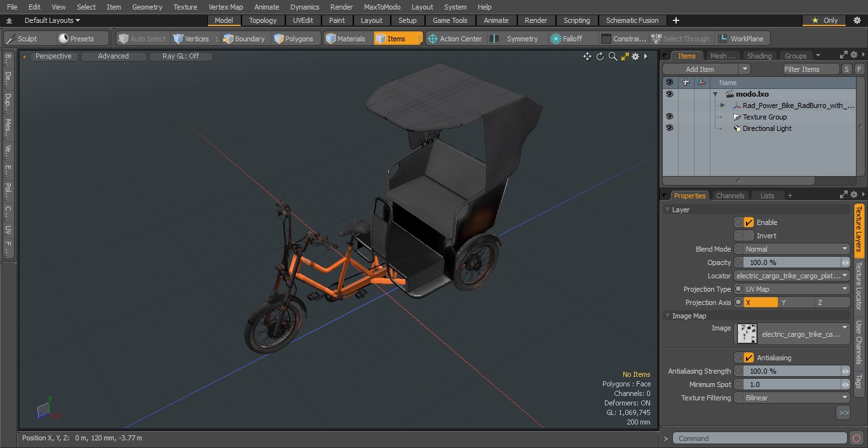Click the Command input field
Screen dimensions: 868x448
point(759,438)
